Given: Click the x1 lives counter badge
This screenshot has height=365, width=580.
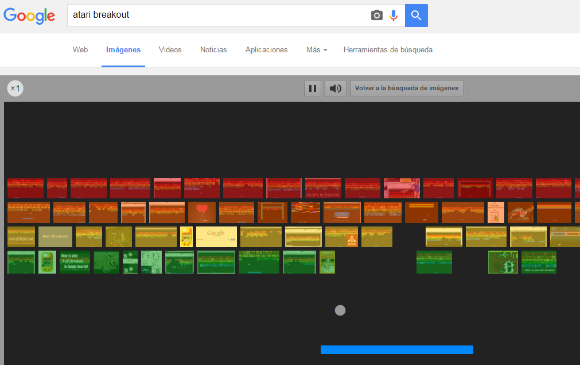Looking at the screenshot, I should pyautogui.click(x=15, y=88).
